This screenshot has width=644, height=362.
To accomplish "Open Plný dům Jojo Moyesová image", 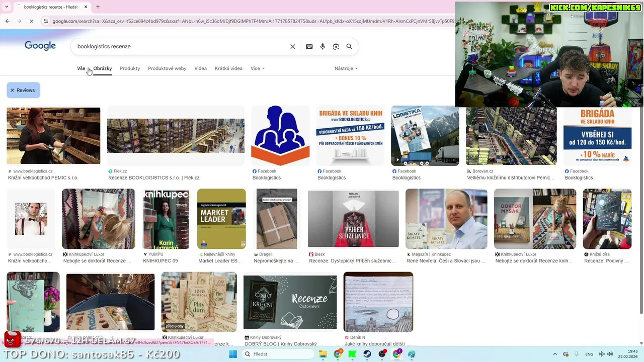I will pos(199,302).
